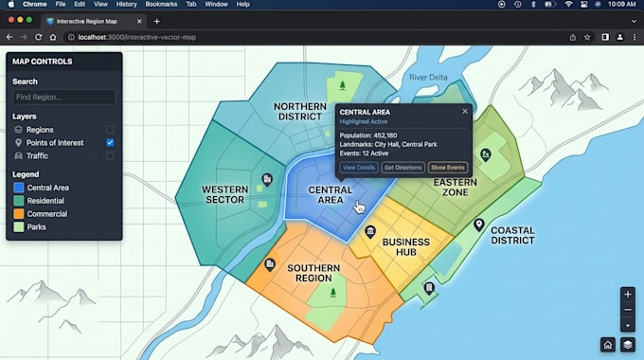Click the Find Region search field
The width and height of the screenshot is (644, 360).
(x=63, y=97)
